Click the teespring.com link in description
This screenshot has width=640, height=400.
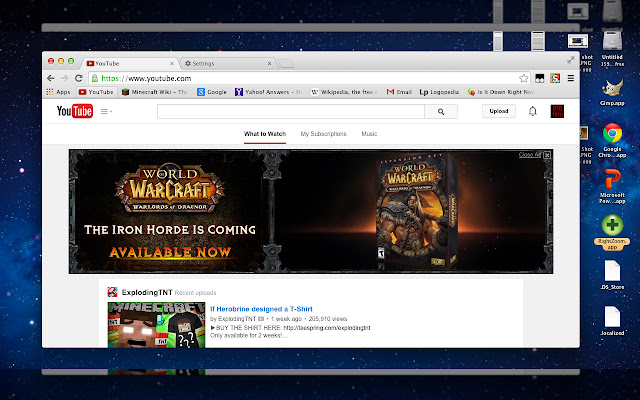(x=327, y=328)
